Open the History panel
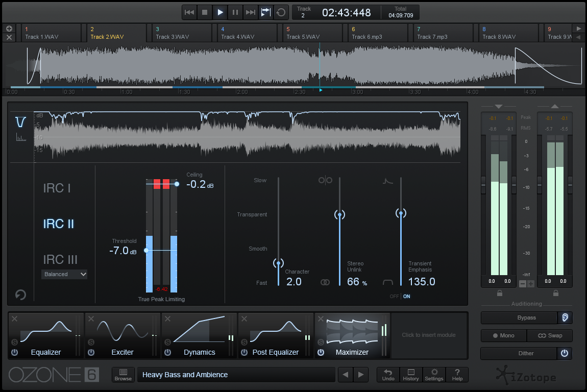 [411, 375]
